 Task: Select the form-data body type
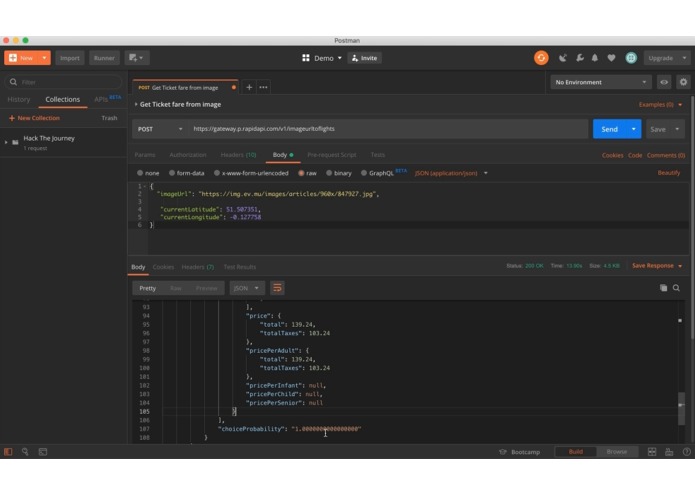pos(172,173)
